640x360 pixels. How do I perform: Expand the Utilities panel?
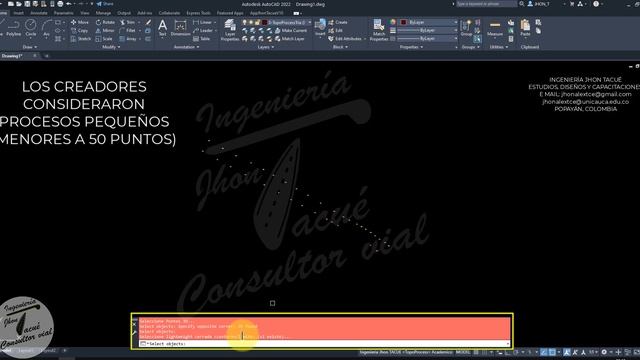(x=498, y=47)
